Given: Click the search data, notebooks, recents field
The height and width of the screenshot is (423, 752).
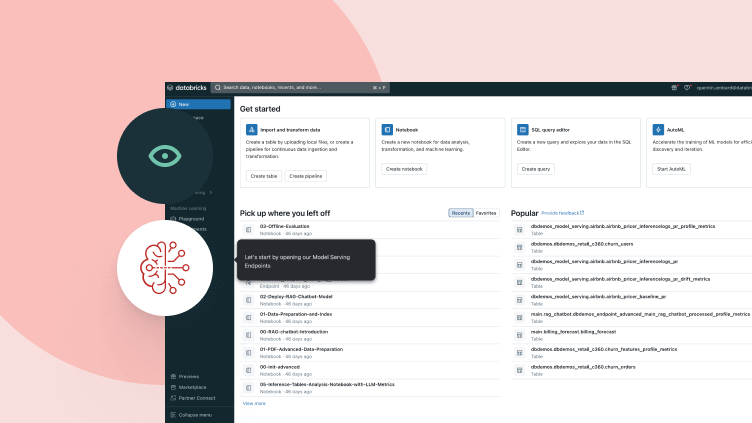Looking at the screenshot, I should 300,88.
